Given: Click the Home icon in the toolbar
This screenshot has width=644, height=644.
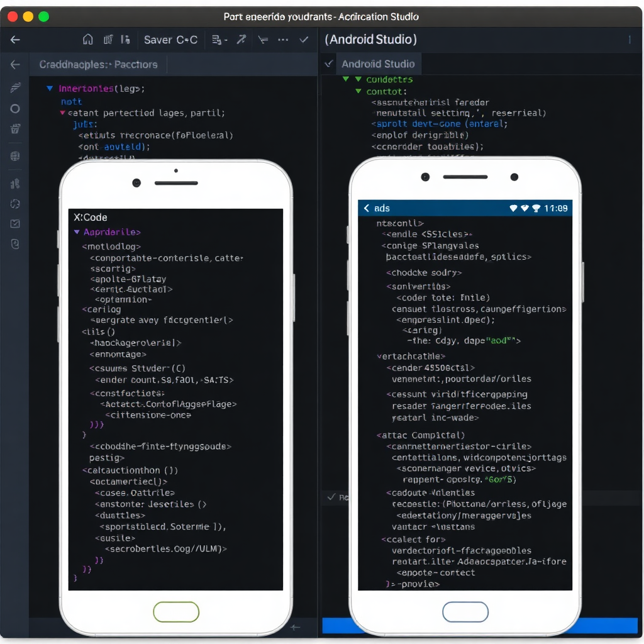Looking at the screenshot, I should coord(88,39).
